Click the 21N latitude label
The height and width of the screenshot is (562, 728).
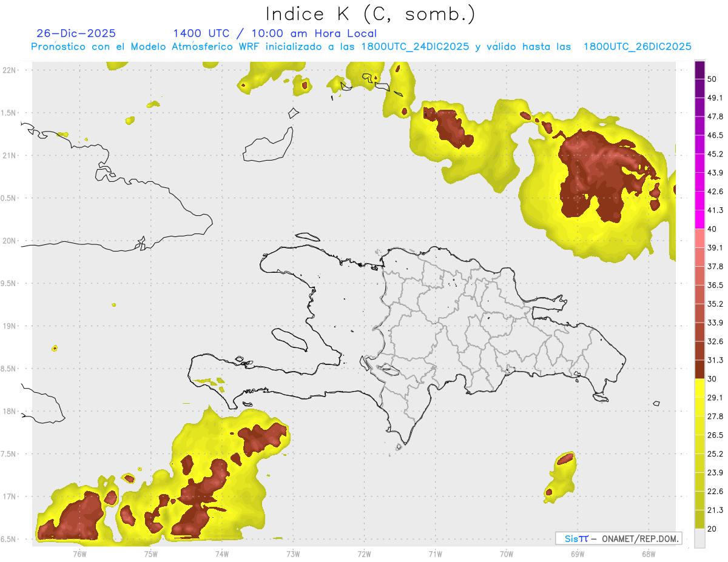pos(10,155)
